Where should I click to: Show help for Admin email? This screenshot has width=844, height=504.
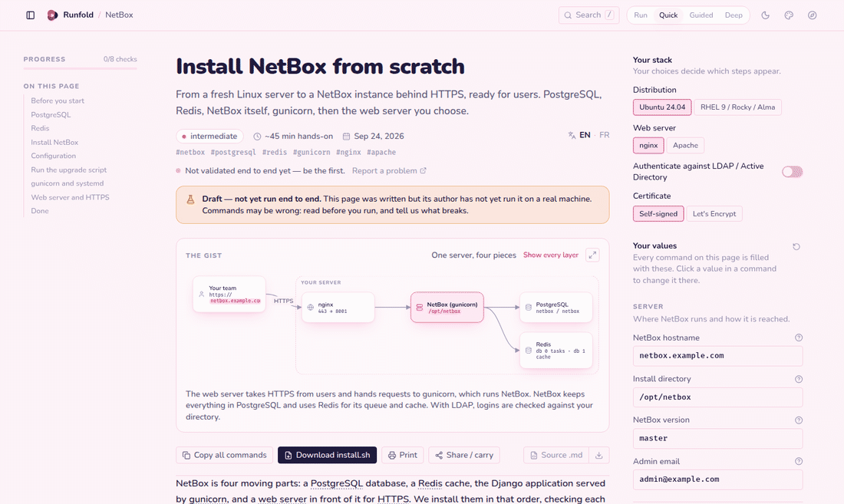799,462
